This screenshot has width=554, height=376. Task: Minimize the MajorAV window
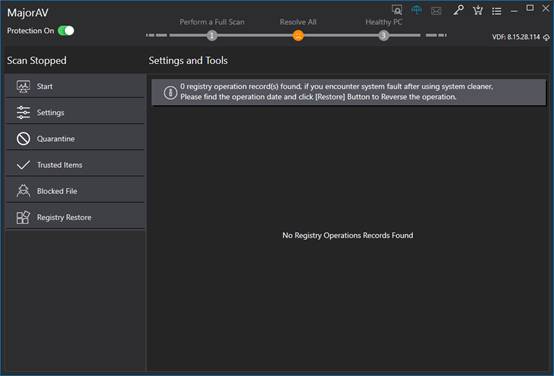click(x=514, y=11)
